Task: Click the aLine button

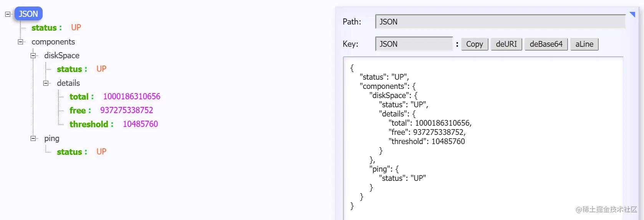Action: click(x=584, y=44)
